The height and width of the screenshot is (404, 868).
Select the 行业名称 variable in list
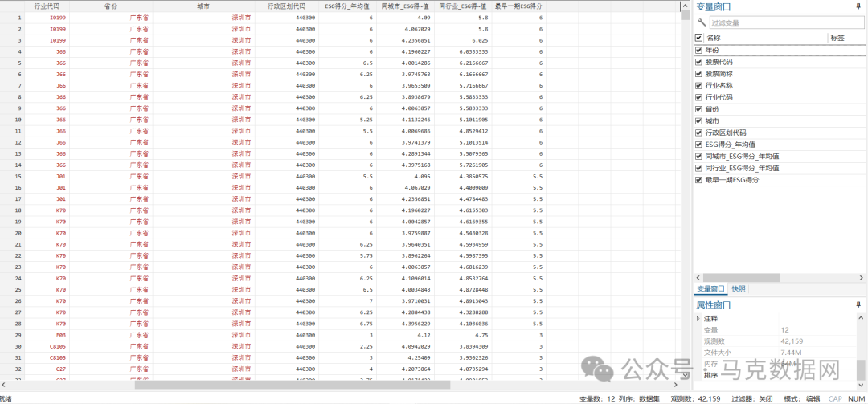coord(719,85)
